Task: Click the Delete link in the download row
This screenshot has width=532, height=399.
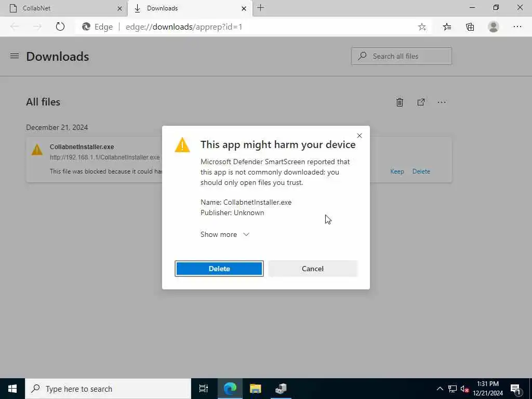Action: pos(421,171)
